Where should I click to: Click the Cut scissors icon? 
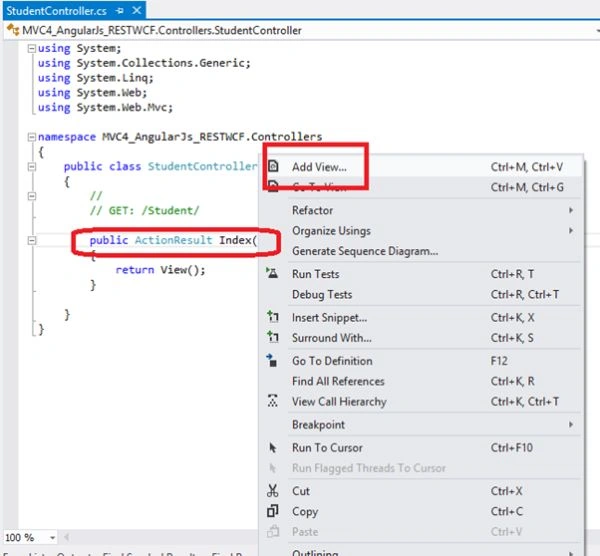272,491
